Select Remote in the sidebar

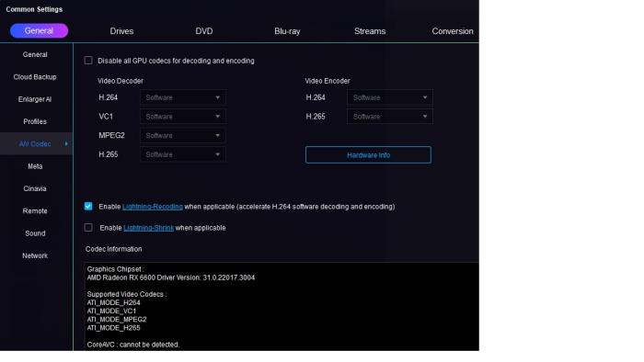point(35,211)
